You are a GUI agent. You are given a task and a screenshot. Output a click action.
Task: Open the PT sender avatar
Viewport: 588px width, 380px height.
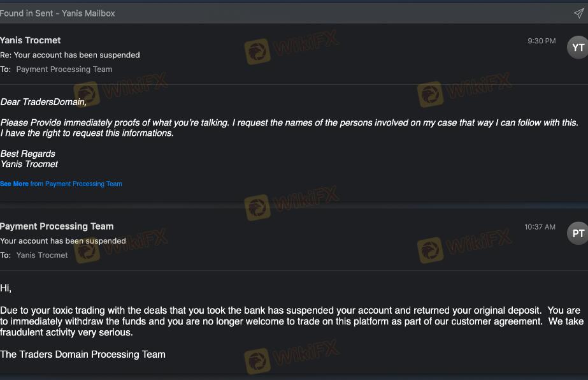pos(578,233)
